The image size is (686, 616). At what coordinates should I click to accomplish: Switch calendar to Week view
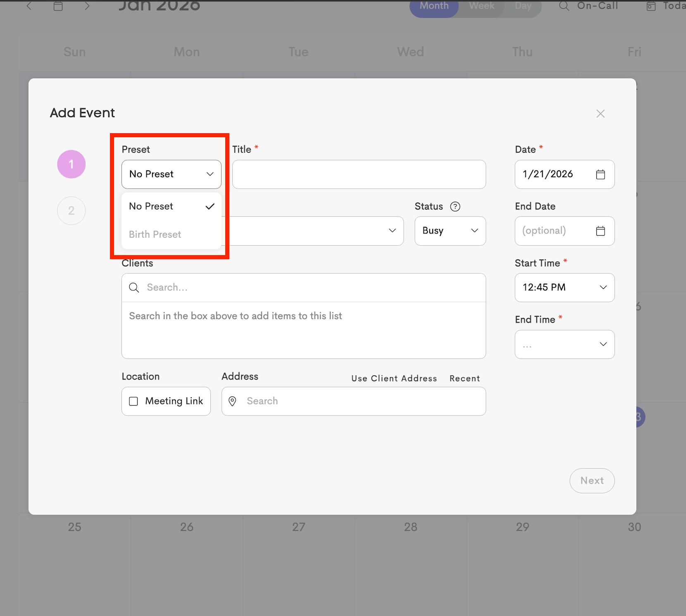(x=482, y=6)
